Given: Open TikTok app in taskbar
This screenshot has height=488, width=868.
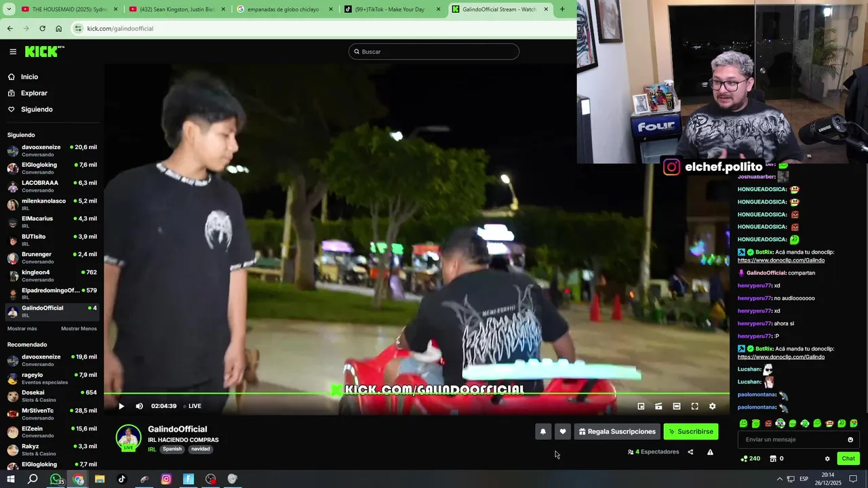Looking at the screenshot, I should (x=122, y=479).
